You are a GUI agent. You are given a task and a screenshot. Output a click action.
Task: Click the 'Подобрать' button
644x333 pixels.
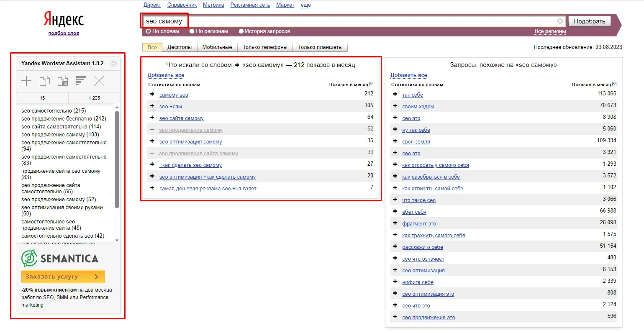tap(589, 21)
